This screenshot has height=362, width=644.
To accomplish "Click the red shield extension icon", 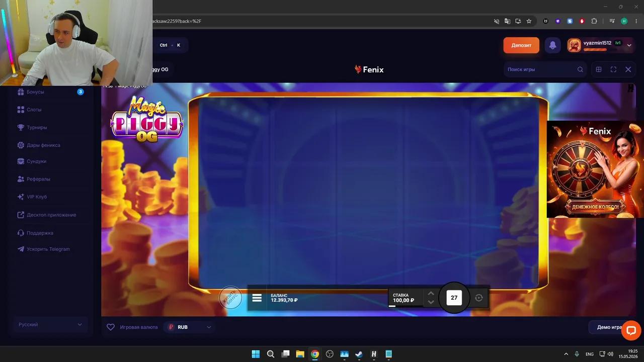I will point(582,21).
